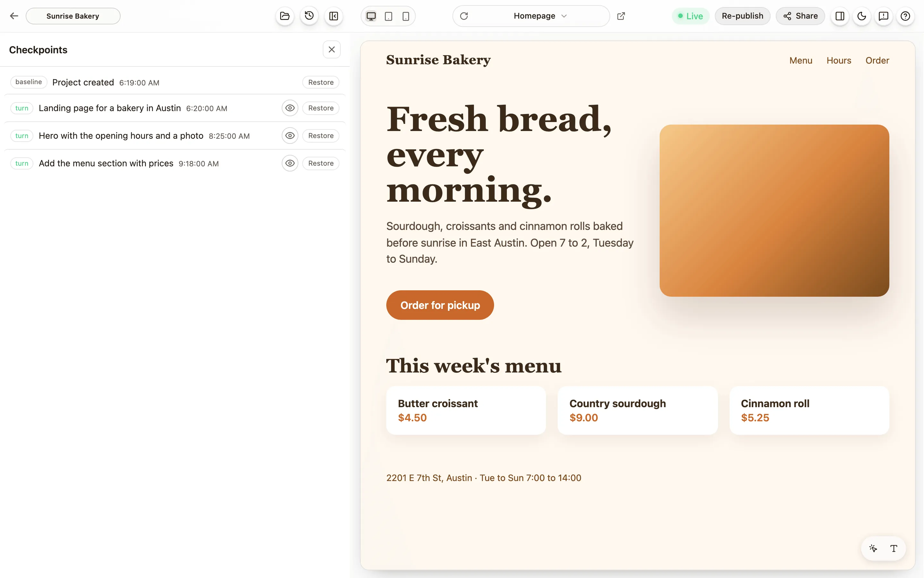Restore Add the menu section checkpoint
Image resolution: width=924 pixels, height=578 pixels.
point(321,163)
